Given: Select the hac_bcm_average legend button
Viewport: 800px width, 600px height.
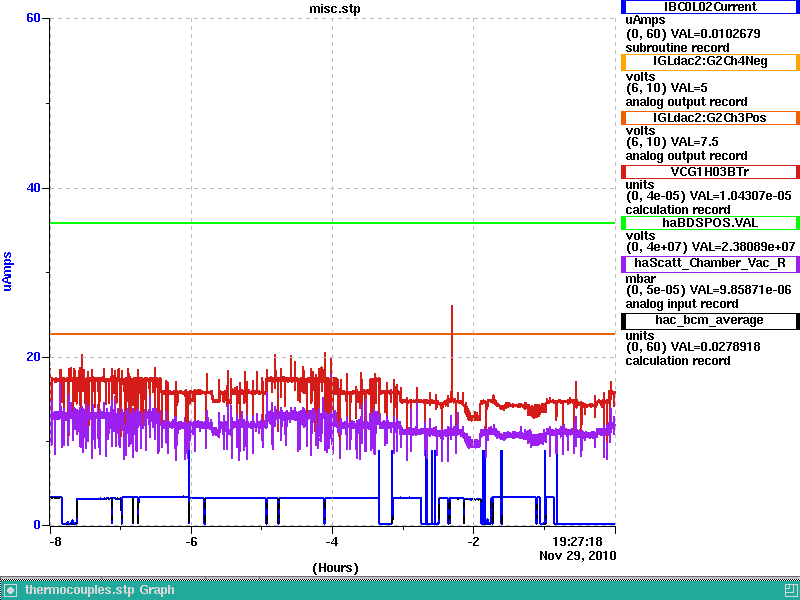Looking at the screenshot, I should point(710,321).
